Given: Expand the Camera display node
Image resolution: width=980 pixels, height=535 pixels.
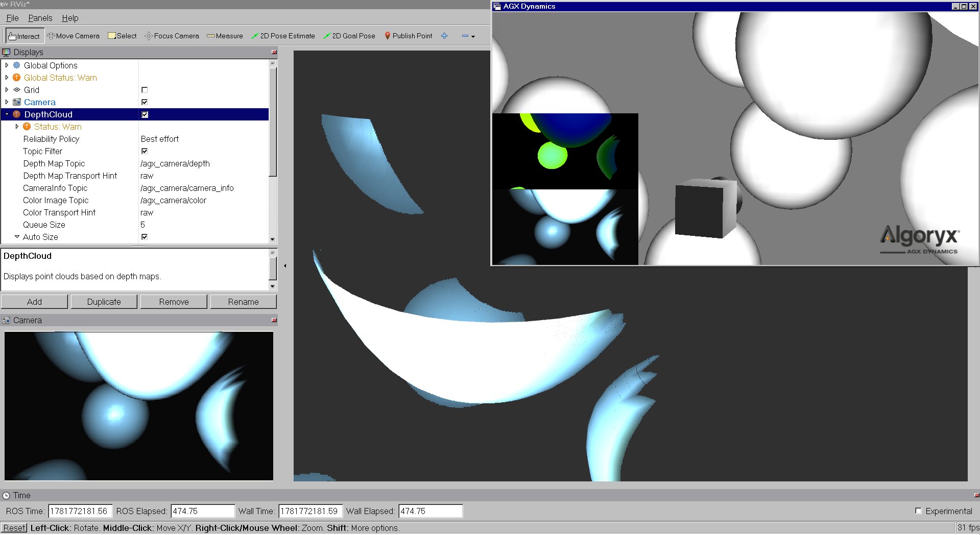Looking at the screenshot, I should (x=7, y=102).
